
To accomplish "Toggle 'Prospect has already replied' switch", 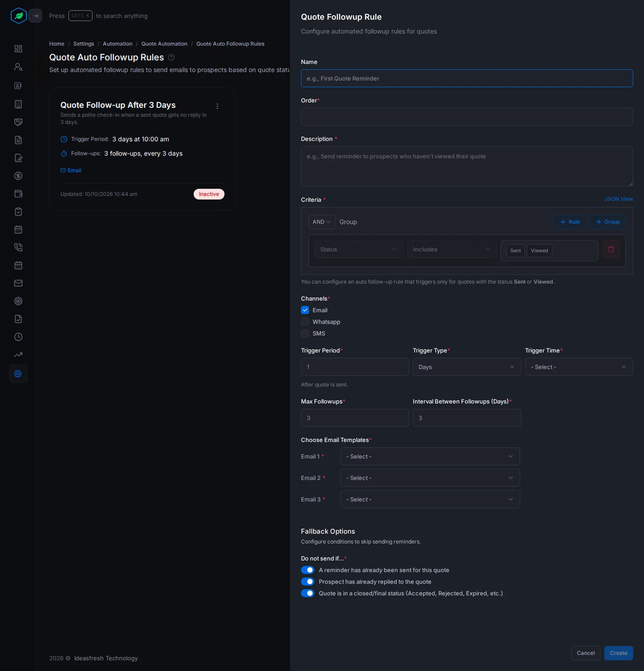I will pos(308,582).
